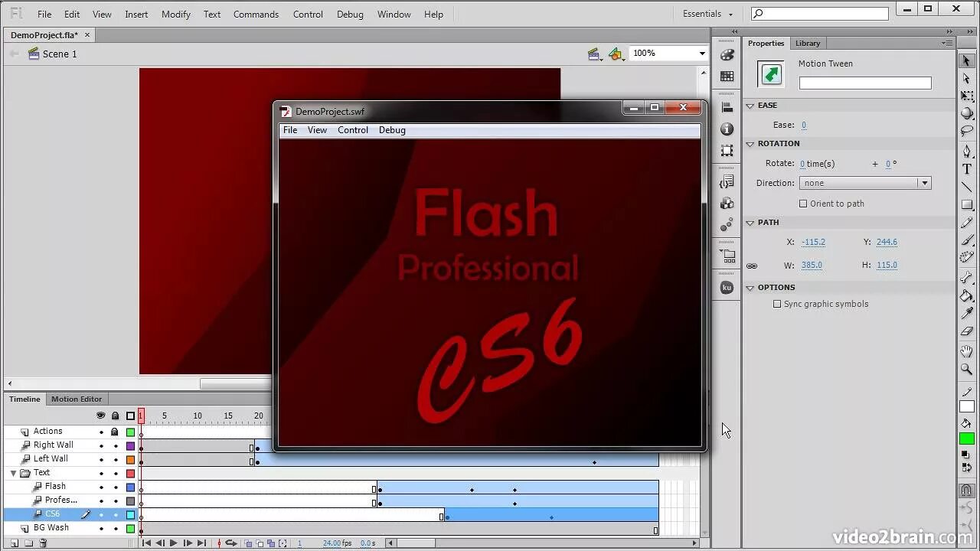
Task: Open the Components panel icon
Action: [x=727, y=204]
